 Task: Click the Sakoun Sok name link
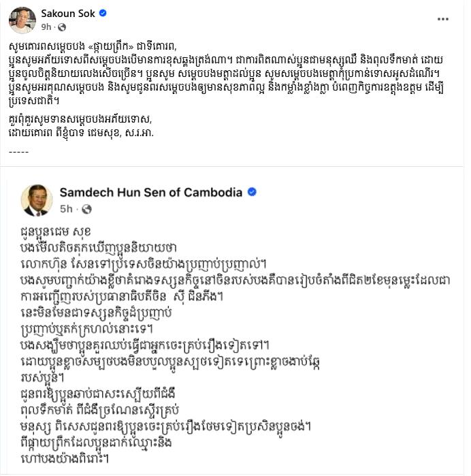[68, 14]
